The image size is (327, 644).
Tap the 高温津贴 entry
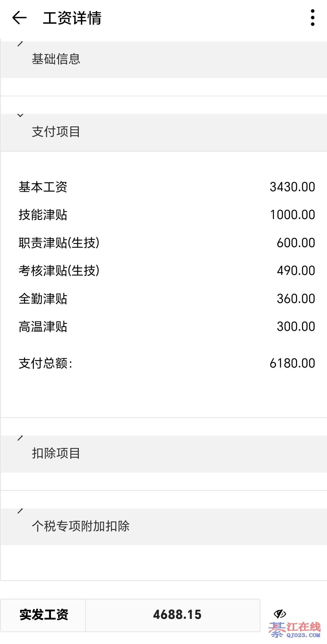point(43,326)
